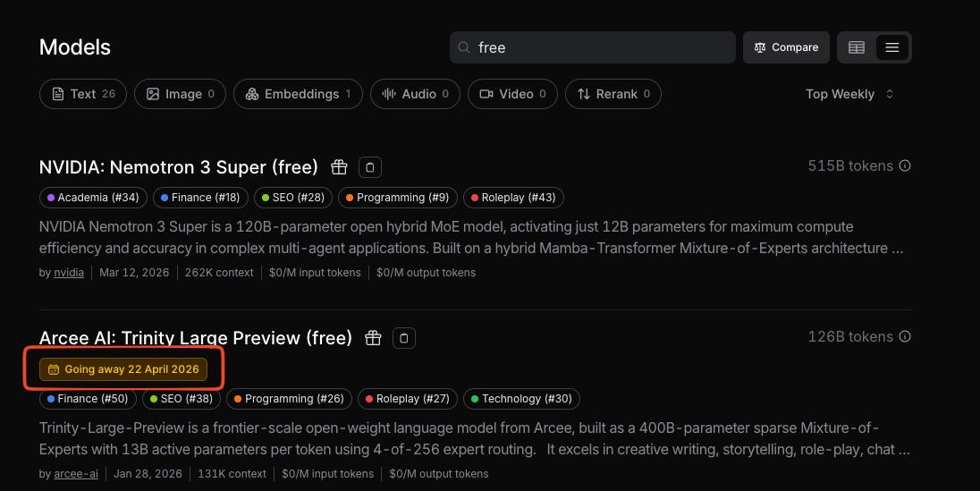Open NVIDIA: Nemotron 3 Super (free) model

click(x=178, y=167)
